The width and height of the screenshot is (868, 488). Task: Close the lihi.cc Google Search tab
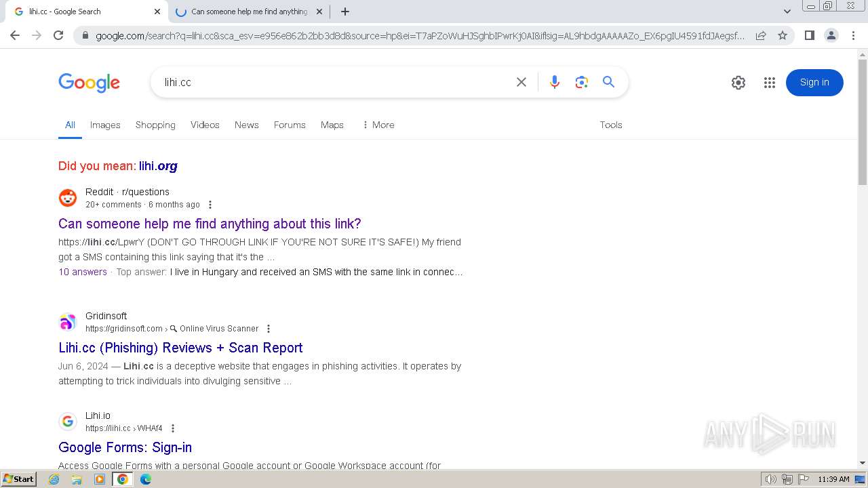tap(157, 12)
